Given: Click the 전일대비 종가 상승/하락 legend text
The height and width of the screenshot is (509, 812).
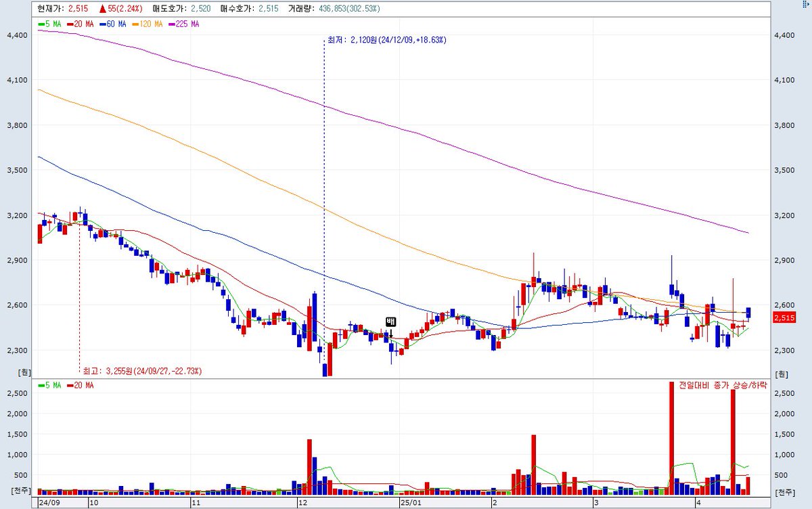Looking at the screenshot, I should click(x=723, y=385).
